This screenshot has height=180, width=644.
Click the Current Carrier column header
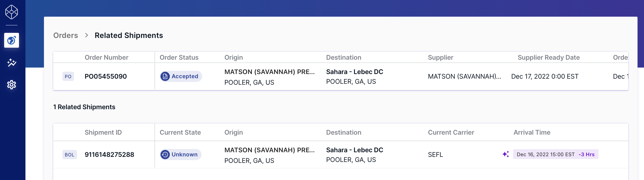451,133
